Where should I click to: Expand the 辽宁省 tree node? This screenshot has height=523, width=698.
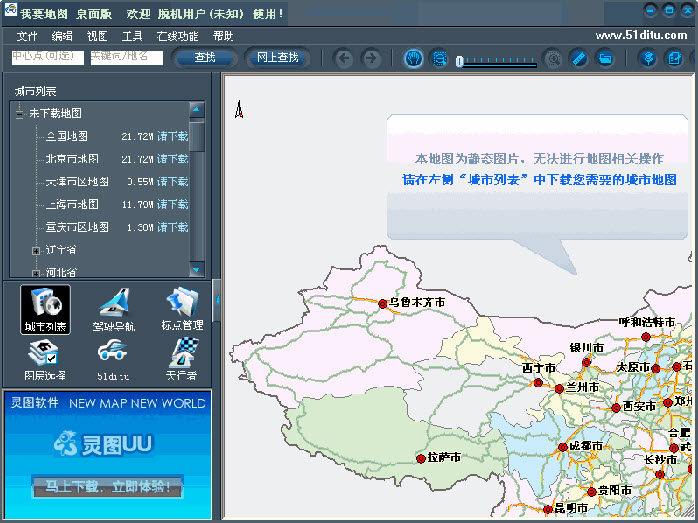tap(36, 250)
